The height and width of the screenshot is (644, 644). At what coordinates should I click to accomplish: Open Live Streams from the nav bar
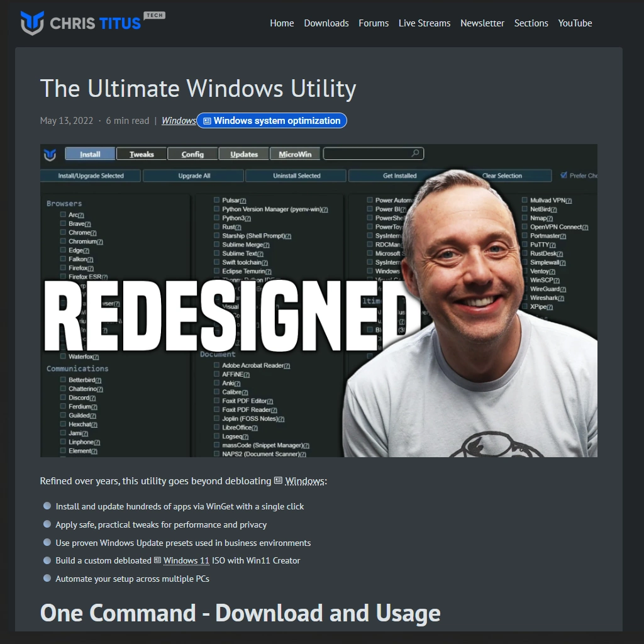425,23
